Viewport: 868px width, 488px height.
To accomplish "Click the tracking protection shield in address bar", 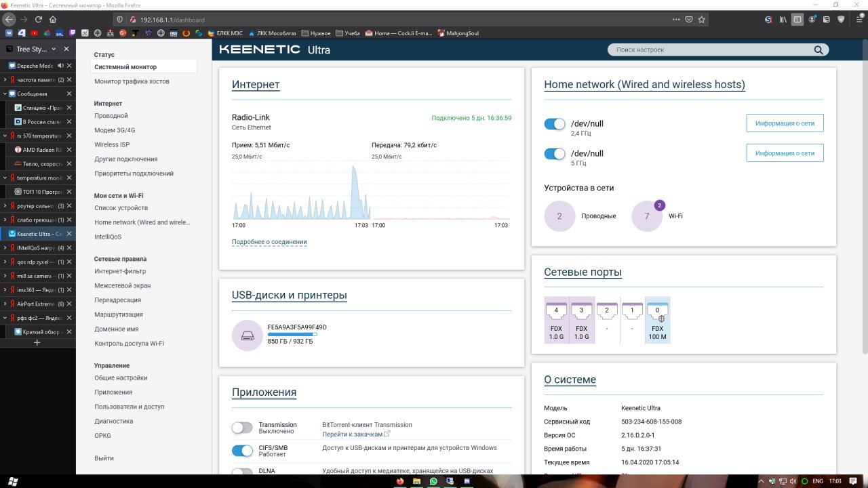I will tap(120, 20).
